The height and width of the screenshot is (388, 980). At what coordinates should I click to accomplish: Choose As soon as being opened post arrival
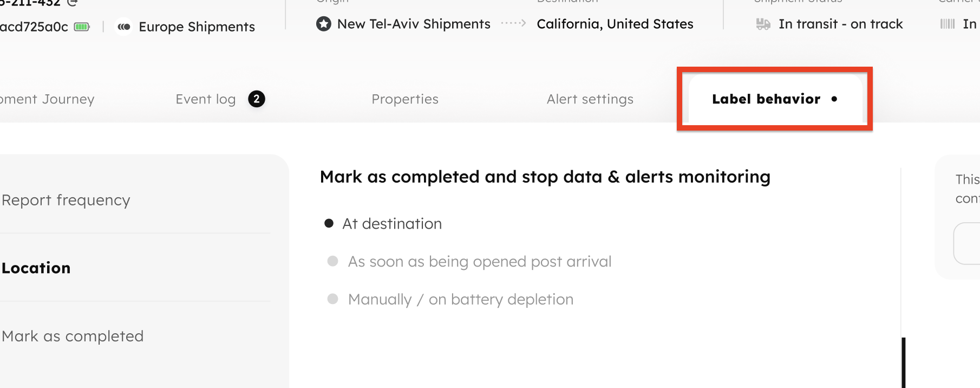pyautogui.click(x=333, y=261)
